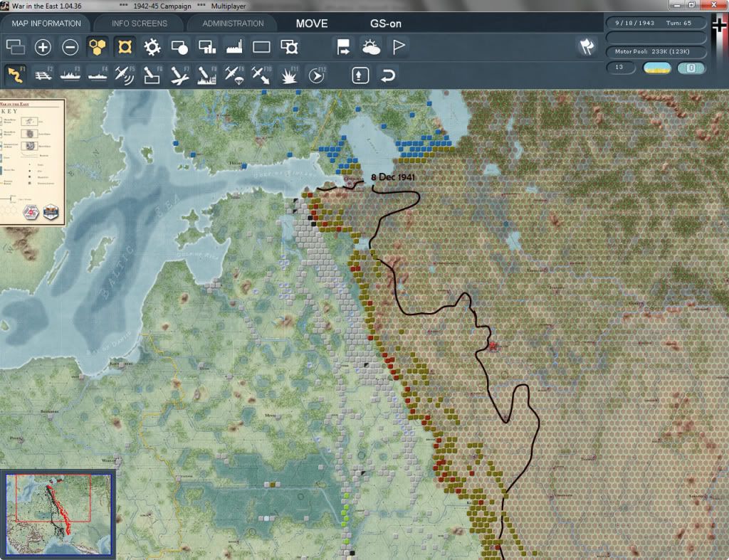Viewport: 729px width, 560px height.
Task: Click the outlined pennant flag icon
Action: click(399, 47)
